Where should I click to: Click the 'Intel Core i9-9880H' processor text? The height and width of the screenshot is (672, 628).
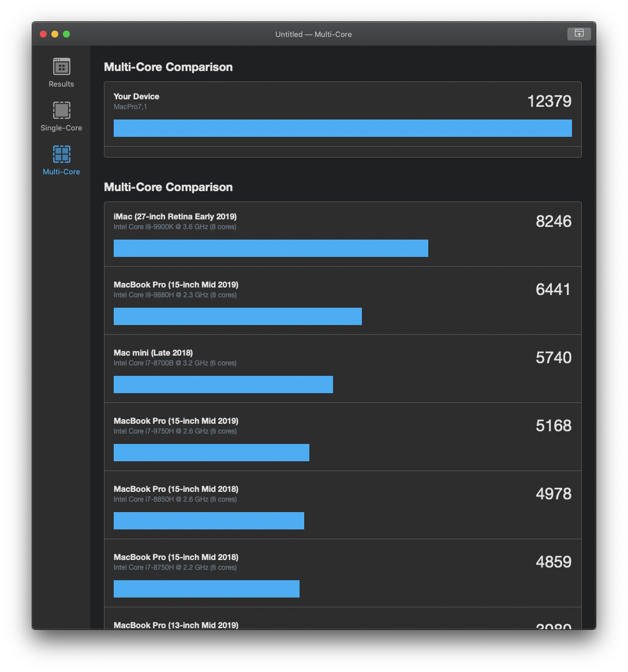[175, 295]
